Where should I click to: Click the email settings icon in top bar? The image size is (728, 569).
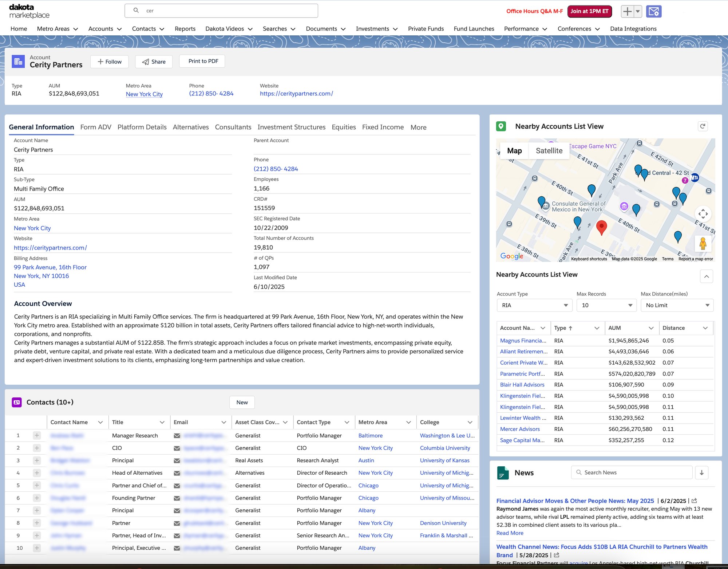[653, 11]
